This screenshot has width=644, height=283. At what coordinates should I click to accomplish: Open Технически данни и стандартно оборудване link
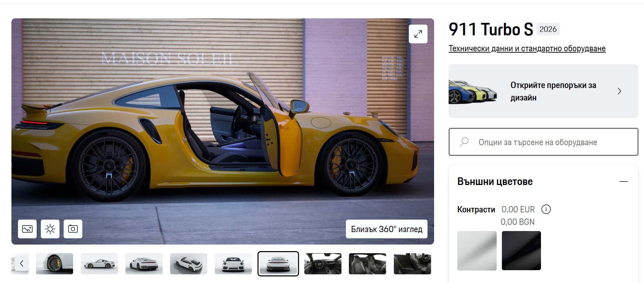(527, 48)
